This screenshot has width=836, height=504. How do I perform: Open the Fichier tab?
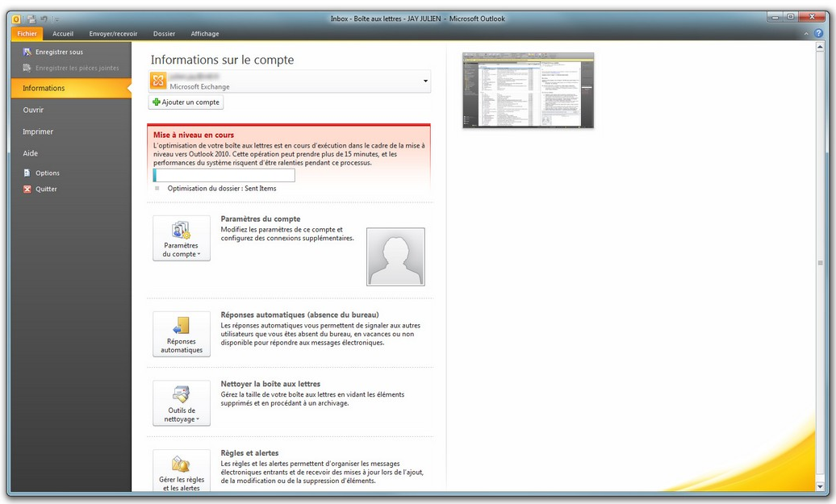point(27,34)
